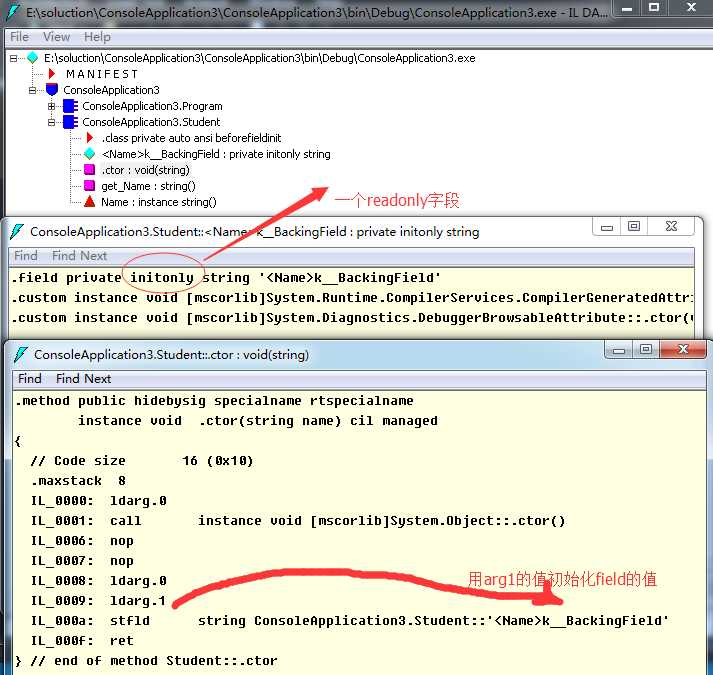Click the CompilerGeneratedAttribute .custom line
Viewport: 713px width, 675px height.
point(352,298)
